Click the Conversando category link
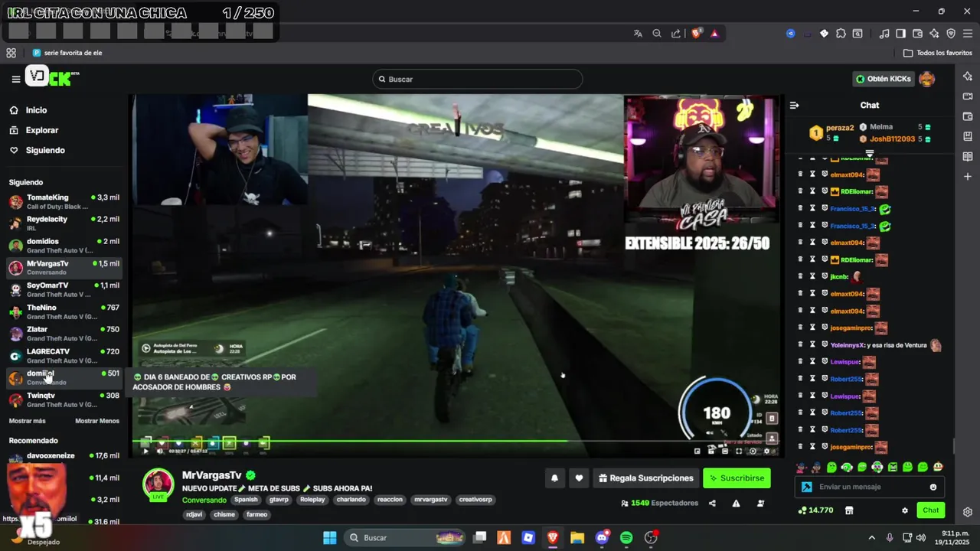This screenshot has width=980, height=551. [204, 500]
